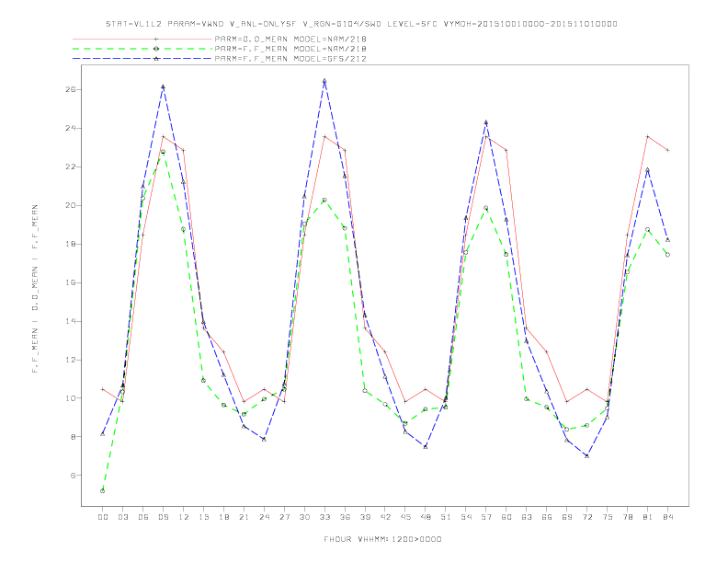Click the chart title starting with STAT-VL1L2
Image resolution: width=728 pixels, height=563 pixels.
click(361, 24)
